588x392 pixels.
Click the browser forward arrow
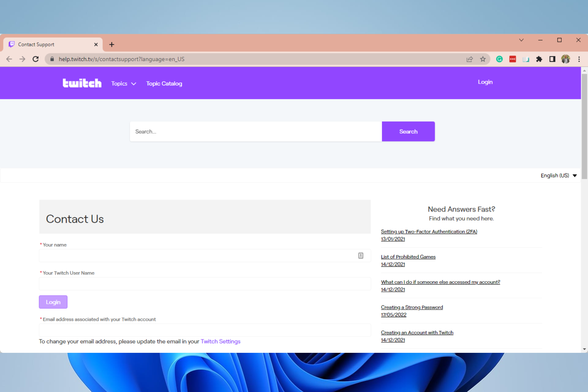(22, 59)
